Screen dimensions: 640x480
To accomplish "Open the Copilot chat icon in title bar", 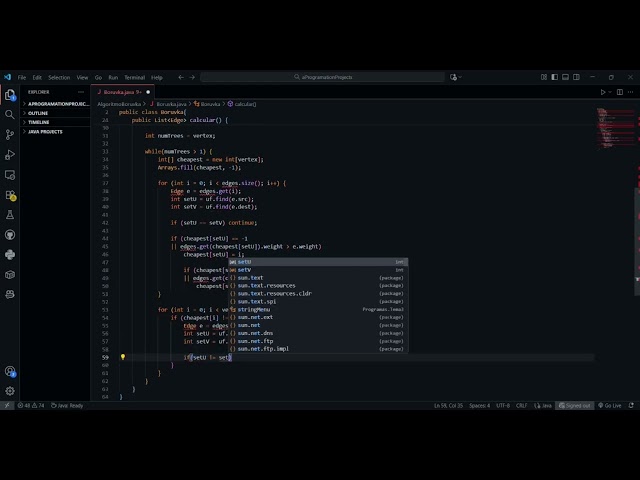I will tap(453, 77).
